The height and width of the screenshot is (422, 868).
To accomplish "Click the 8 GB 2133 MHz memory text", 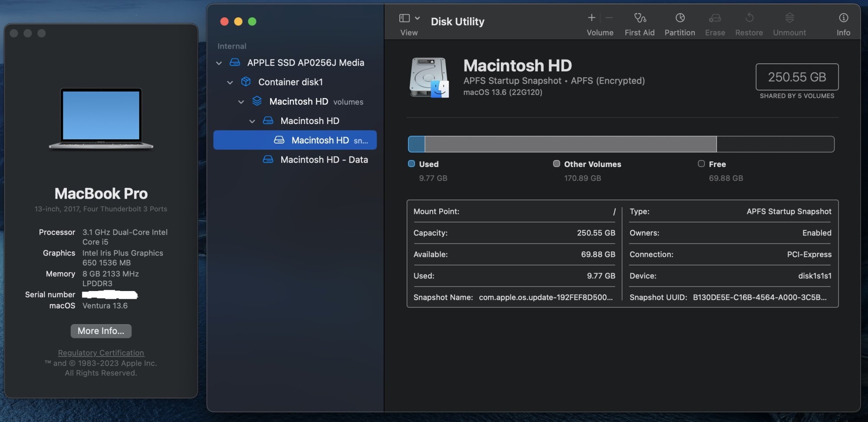I will click(111, 279).
